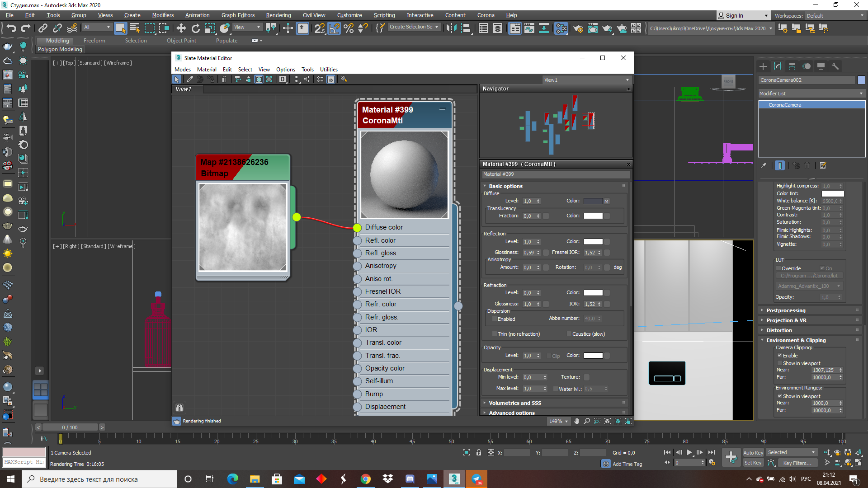The width and height of the screenshot is (868, 488).
Task: Open Telegram from the taskbar
Action: coord(476,479)
